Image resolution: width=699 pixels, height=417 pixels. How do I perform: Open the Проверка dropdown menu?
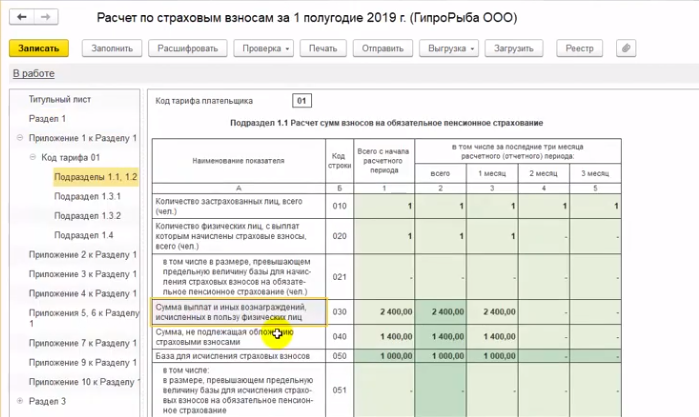click(x=263, y=47)
